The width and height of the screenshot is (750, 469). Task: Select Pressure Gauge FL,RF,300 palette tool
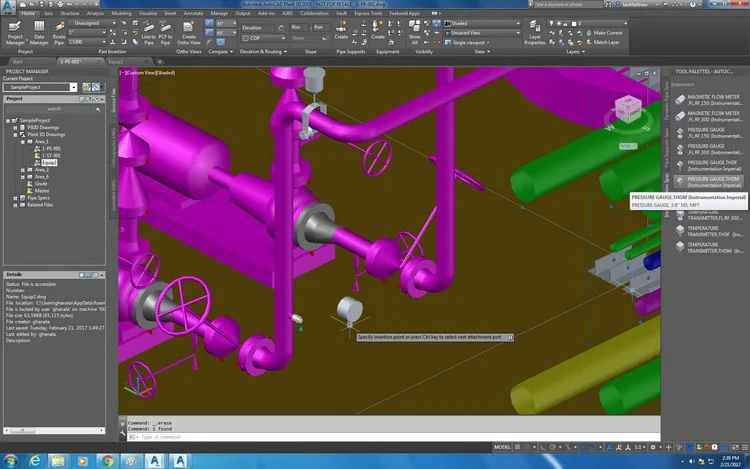[708, 149]
